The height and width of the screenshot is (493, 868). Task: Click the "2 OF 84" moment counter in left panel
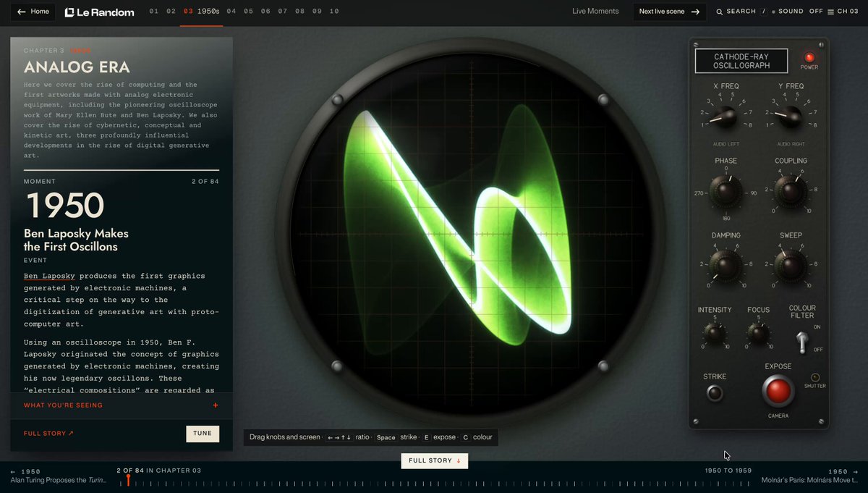[x=204, y=181]
